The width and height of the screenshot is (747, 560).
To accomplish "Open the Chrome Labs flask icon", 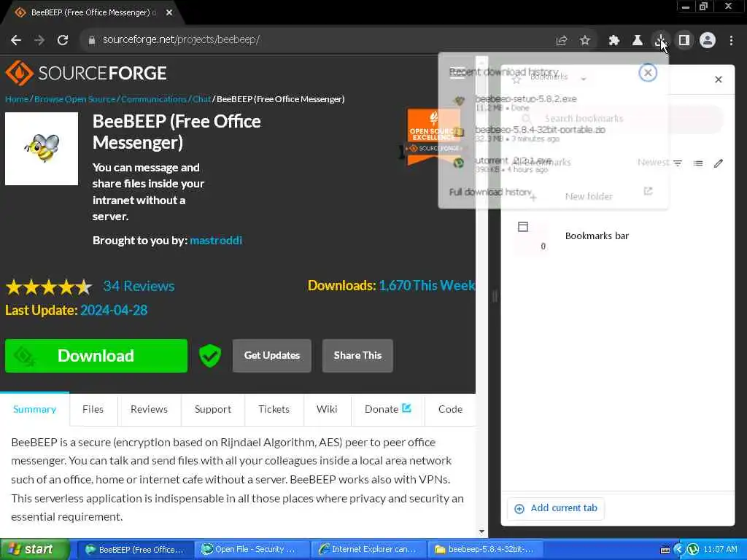I will click(x=638, y=41).
